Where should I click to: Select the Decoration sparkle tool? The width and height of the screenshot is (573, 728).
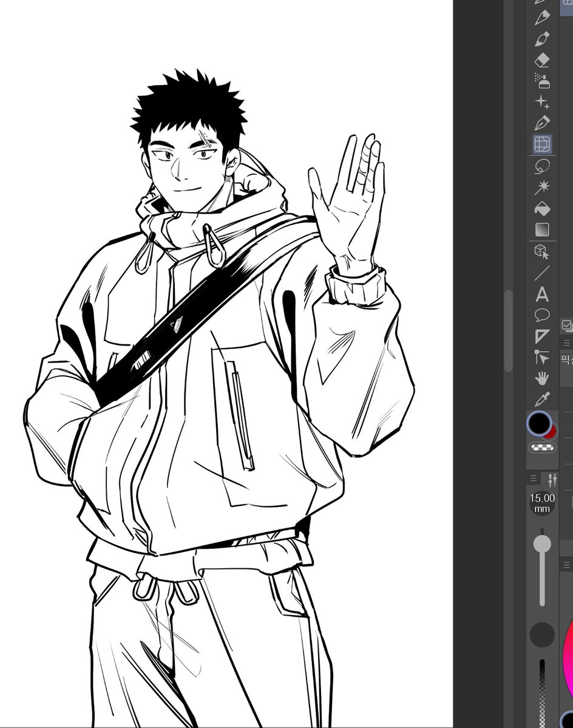click(542, 101)
